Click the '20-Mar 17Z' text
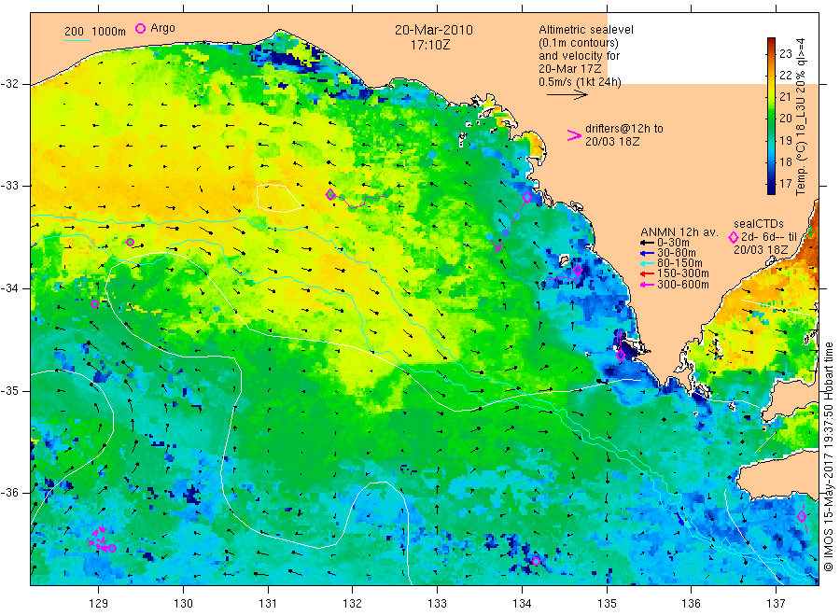The width and height of the screenshot is (840, 616). [570, 68]
